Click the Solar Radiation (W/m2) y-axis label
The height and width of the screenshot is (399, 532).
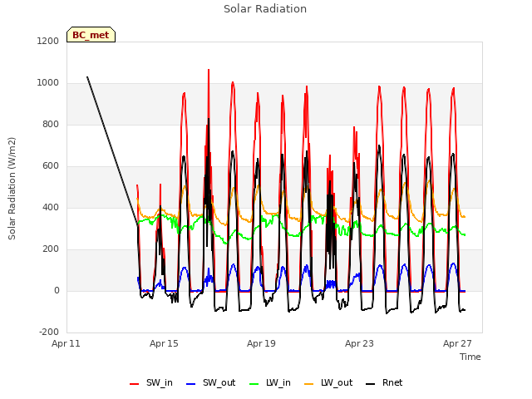click(12, 189)
